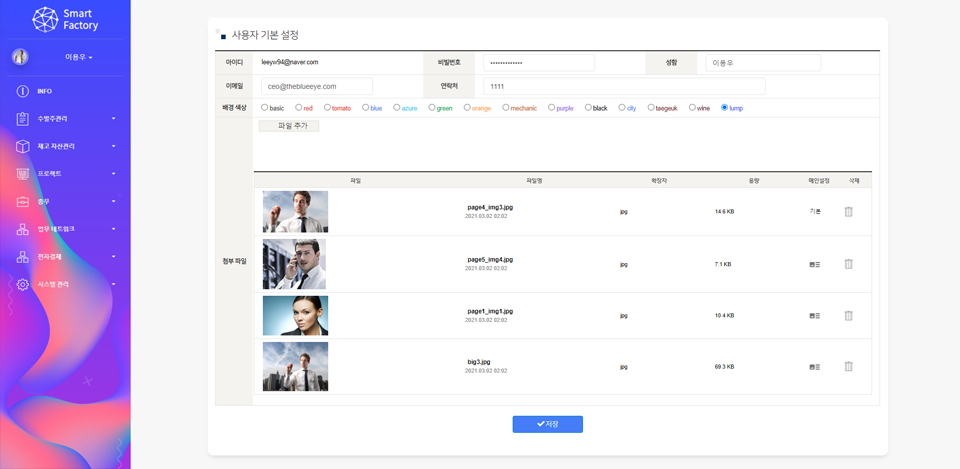
Task: Open the 프로젝트 menu item
Action: pos(50,174)
